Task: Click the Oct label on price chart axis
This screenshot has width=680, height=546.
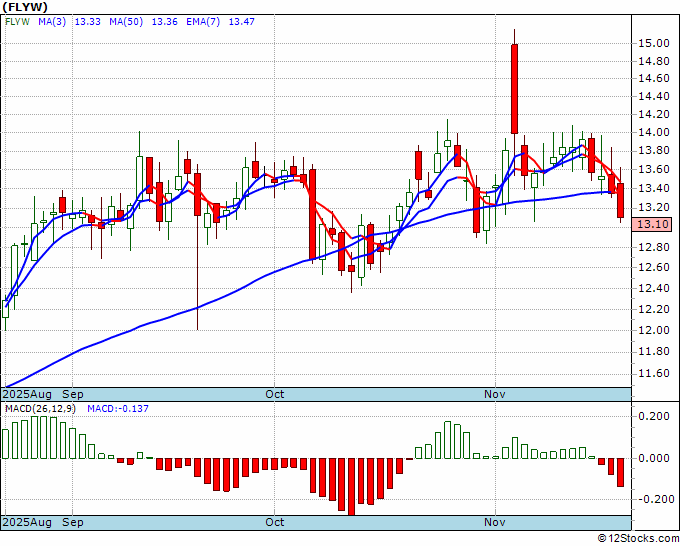Action: click(275, 394)
